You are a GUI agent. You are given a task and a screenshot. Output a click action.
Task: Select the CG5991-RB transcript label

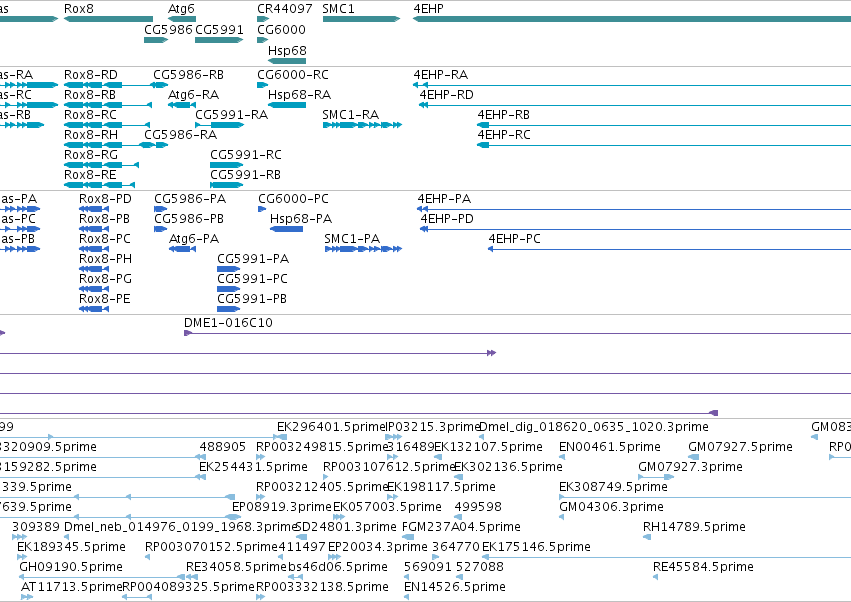[245, 175]
